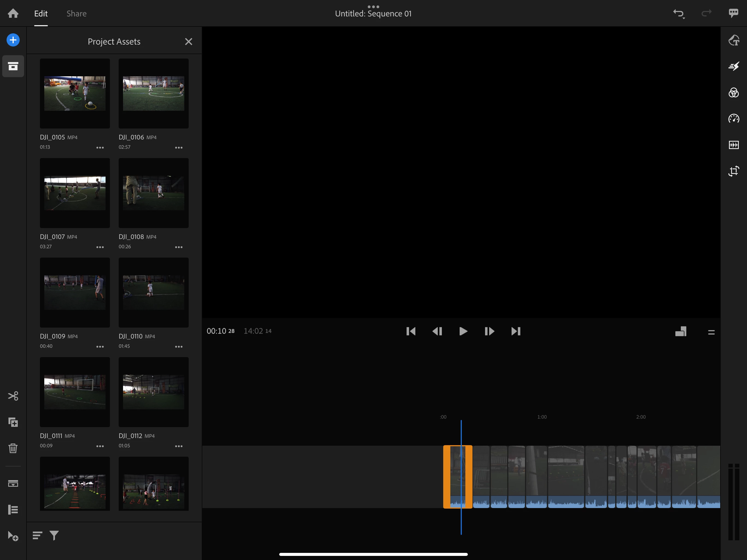This screenshot has width=747, height=560.
Task: Open the color adjustments panel icon
Action: point(734,92)
